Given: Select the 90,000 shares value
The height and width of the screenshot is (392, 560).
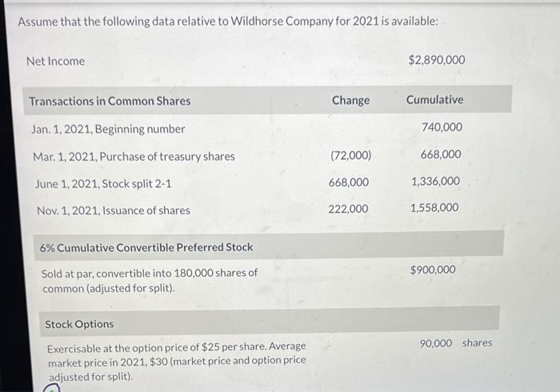Looking at the screenshot, I should (x=456, y=343).
